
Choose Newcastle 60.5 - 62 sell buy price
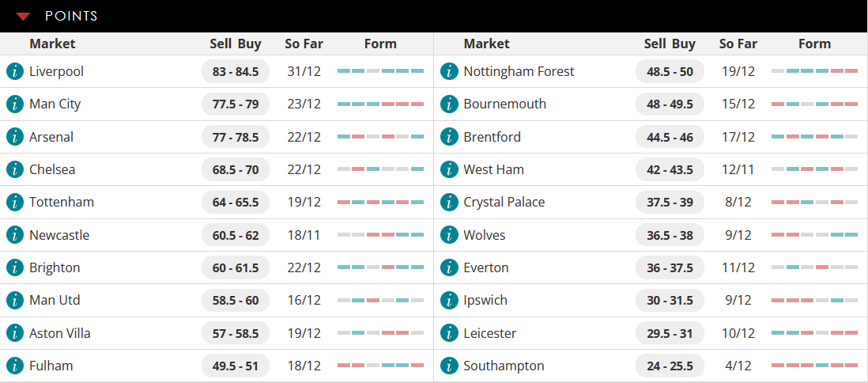(236, 235)
